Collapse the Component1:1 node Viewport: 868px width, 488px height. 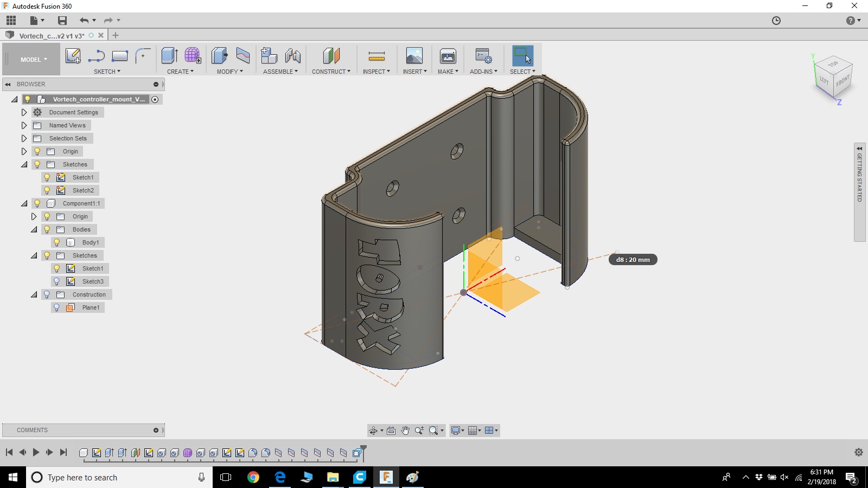24,203
